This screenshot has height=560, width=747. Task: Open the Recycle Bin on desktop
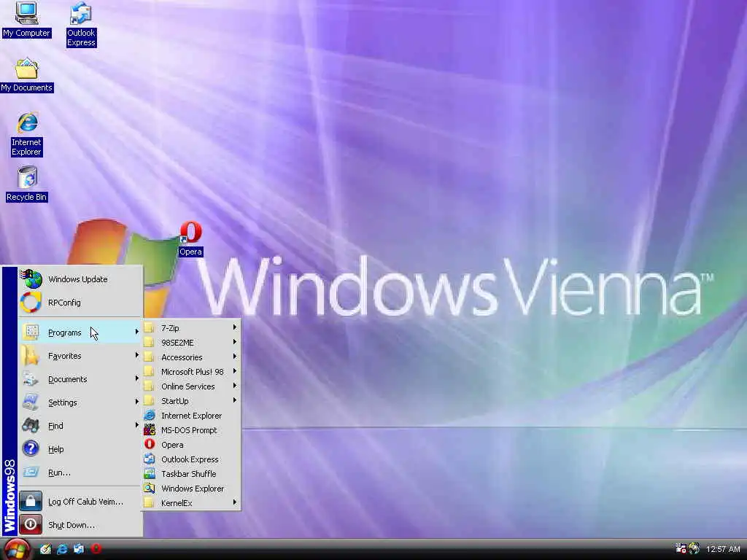(x=27, y=184)
